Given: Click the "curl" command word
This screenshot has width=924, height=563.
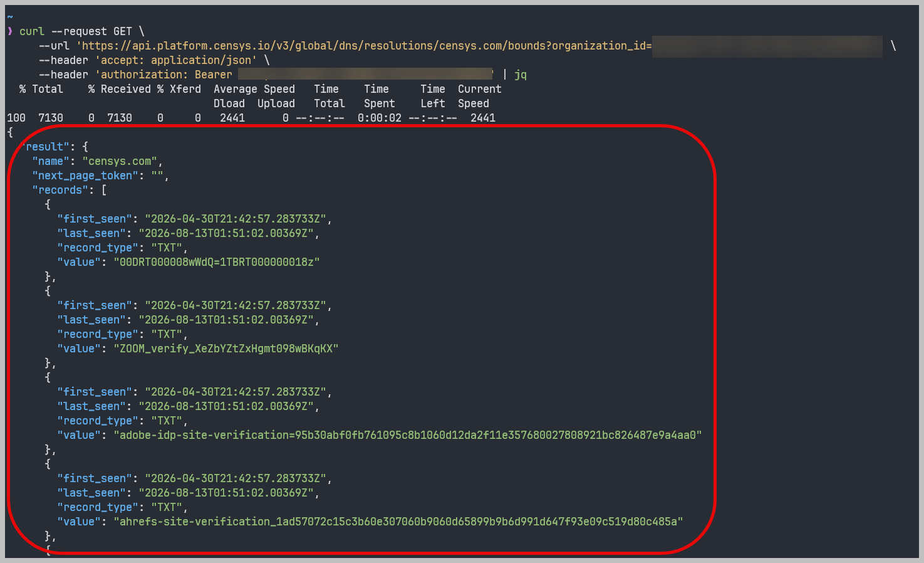Looking at the screenshot, I should pyautogui.click(x=32, y=31).
